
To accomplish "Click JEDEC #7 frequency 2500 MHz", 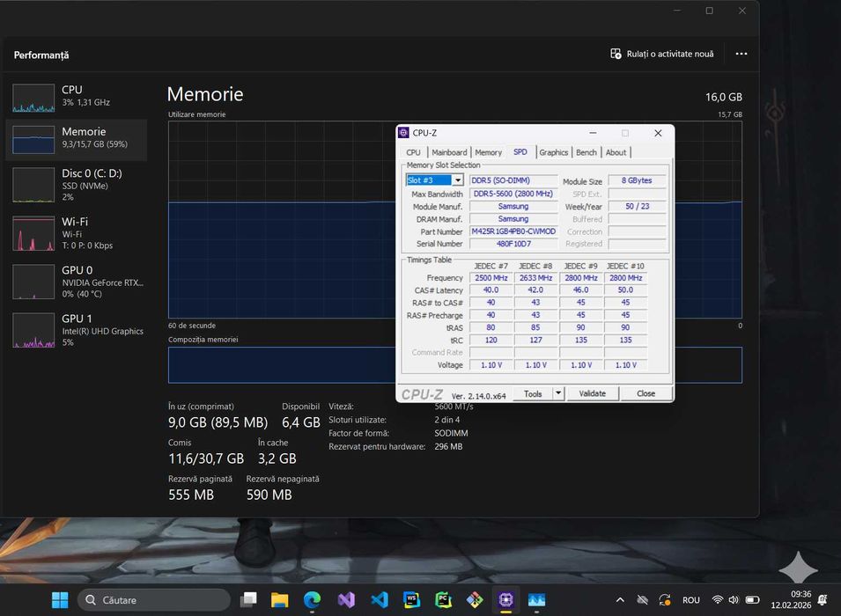I will pyautogui.click(x=491, y=278).
